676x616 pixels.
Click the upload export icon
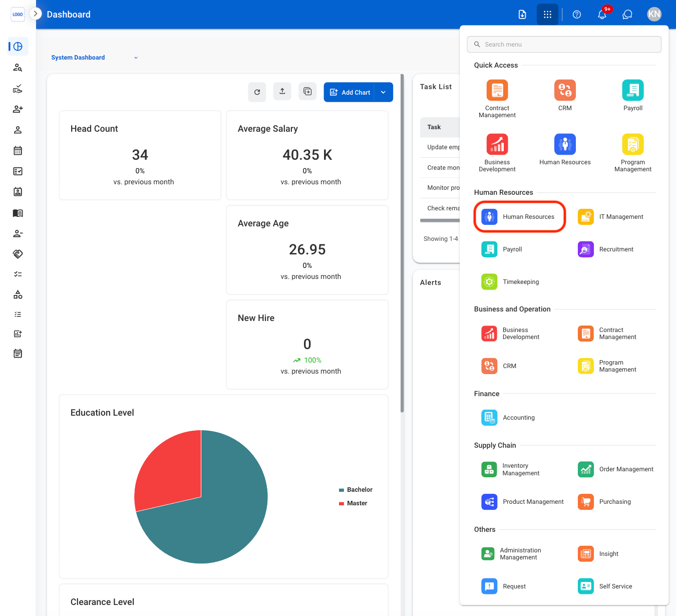pos(282,91)
